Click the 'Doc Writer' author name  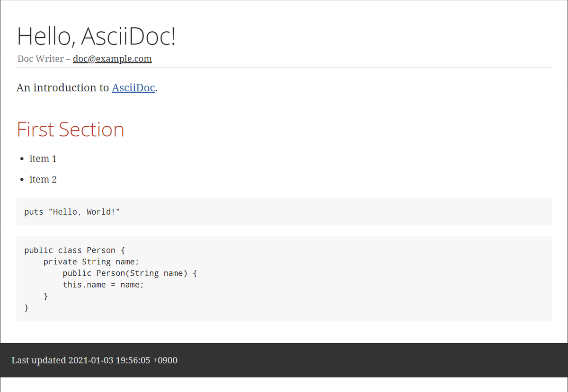(40, 59)
